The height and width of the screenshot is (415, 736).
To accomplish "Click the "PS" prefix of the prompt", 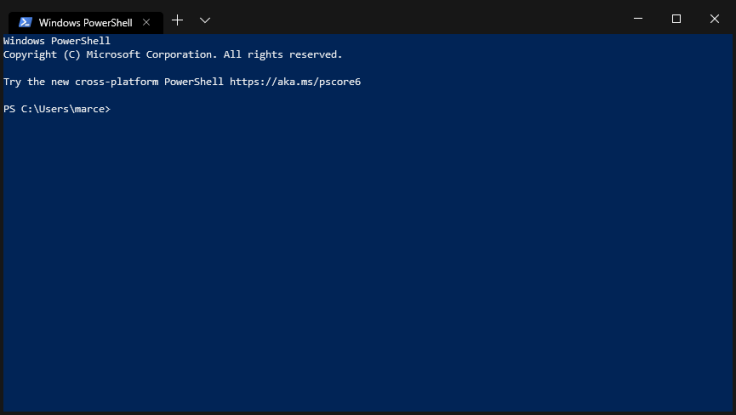I will [9, 109].
